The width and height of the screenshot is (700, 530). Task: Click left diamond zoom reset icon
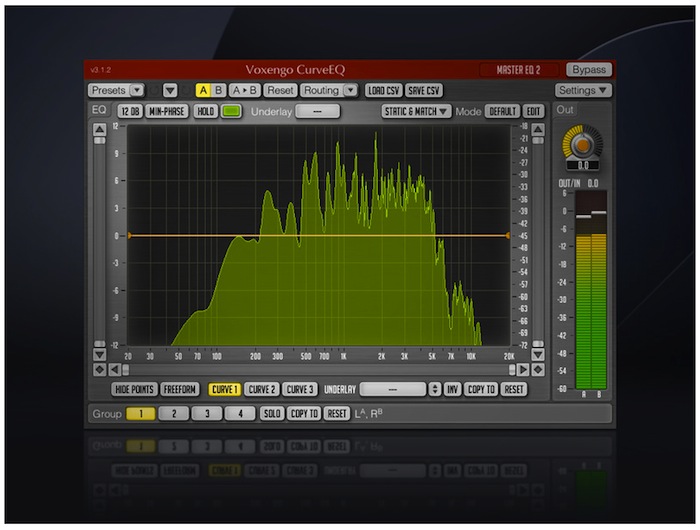point(100,370)
